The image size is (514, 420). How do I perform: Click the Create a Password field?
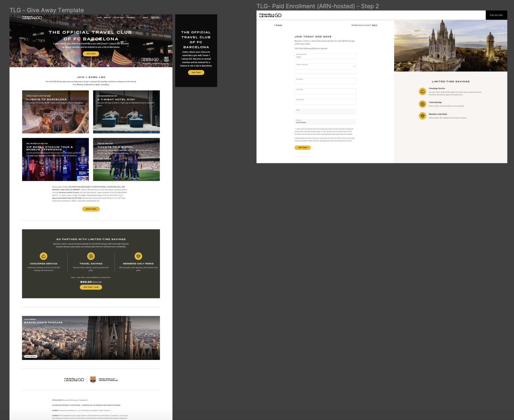point(325,66)
